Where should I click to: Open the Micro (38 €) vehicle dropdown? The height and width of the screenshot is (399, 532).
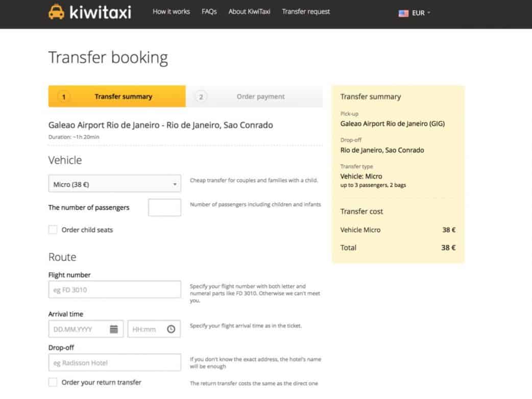click(x=114, y=184)
